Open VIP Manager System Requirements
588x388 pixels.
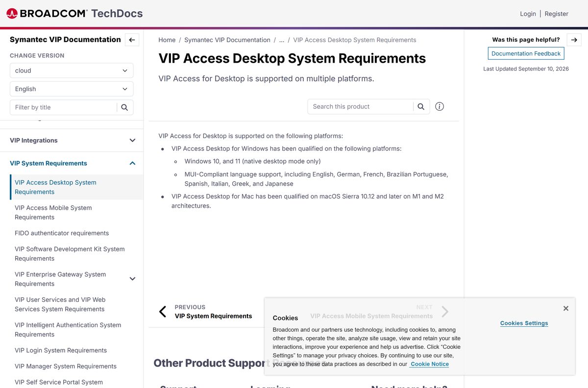coord(66,366)
